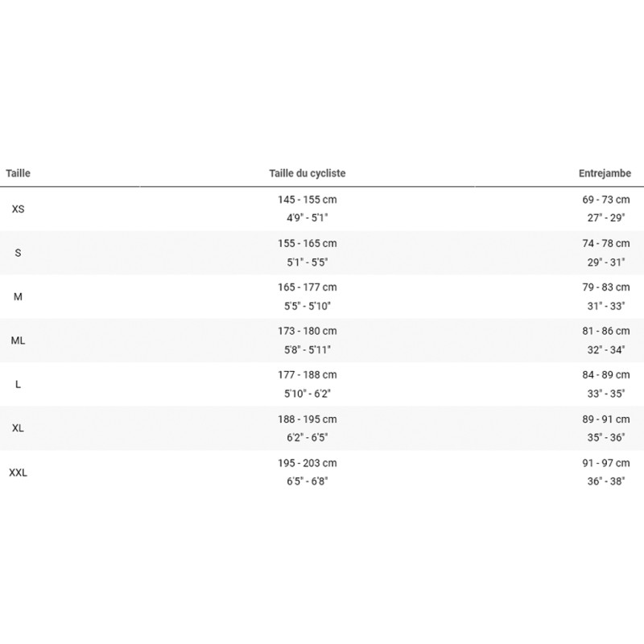Viewport: 644px width, 644px height.
Task: Click the Taille column header
Action: tap(18, 173)
